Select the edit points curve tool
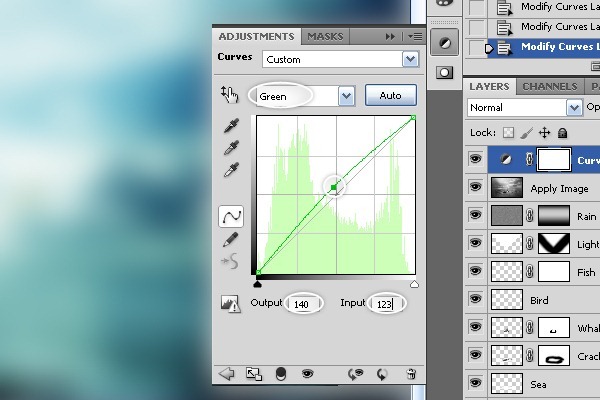 point(231,217)
